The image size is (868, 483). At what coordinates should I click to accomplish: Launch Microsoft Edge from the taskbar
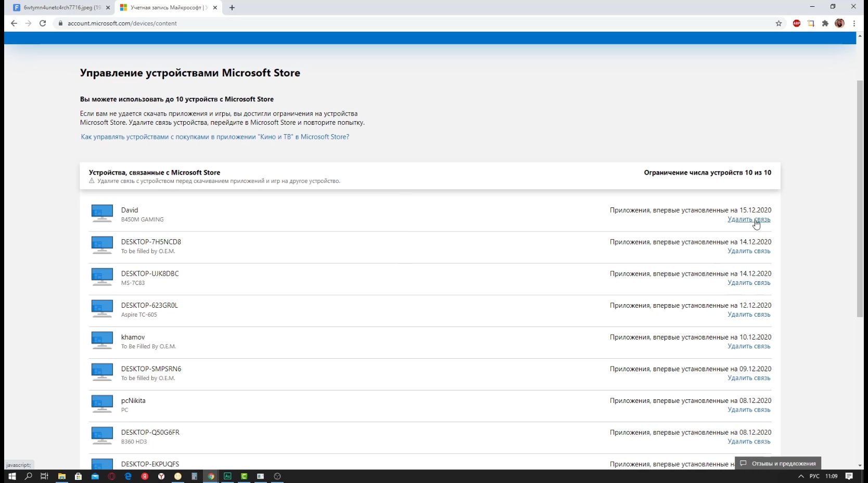[x=128, y=476]
